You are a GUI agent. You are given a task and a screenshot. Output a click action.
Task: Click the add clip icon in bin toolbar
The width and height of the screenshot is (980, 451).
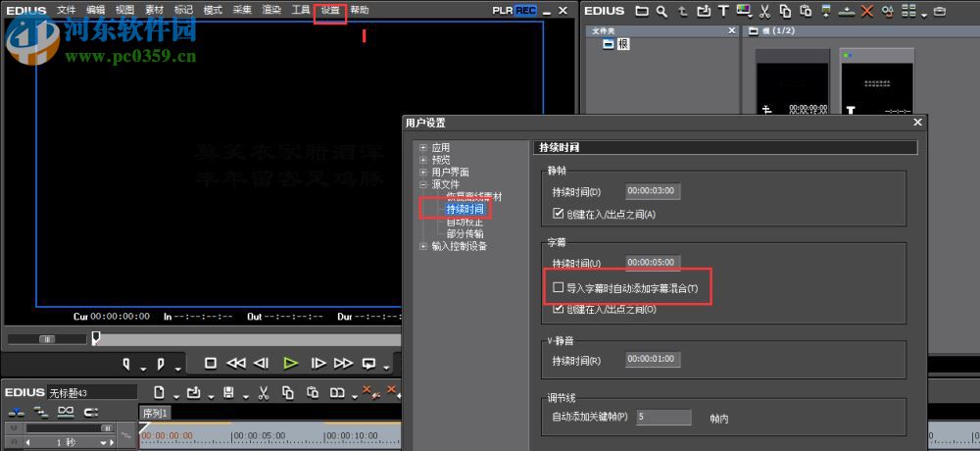coord(704,11)
